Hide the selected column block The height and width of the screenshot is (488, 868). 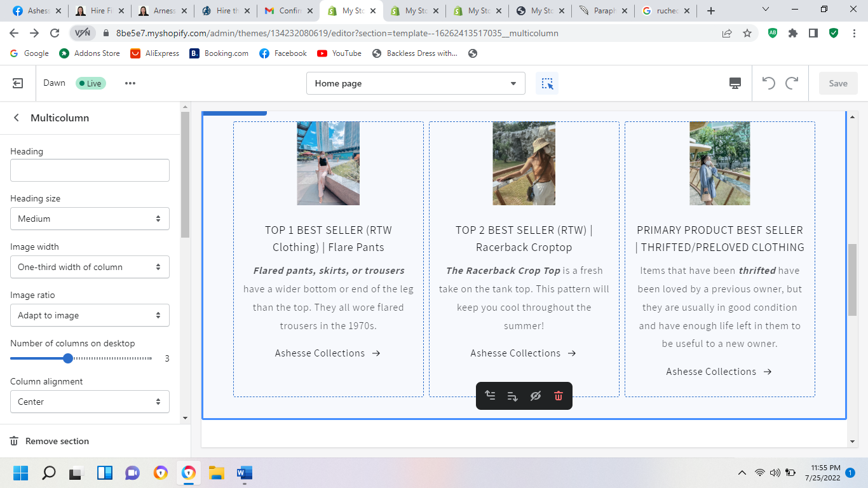(536, 396)
